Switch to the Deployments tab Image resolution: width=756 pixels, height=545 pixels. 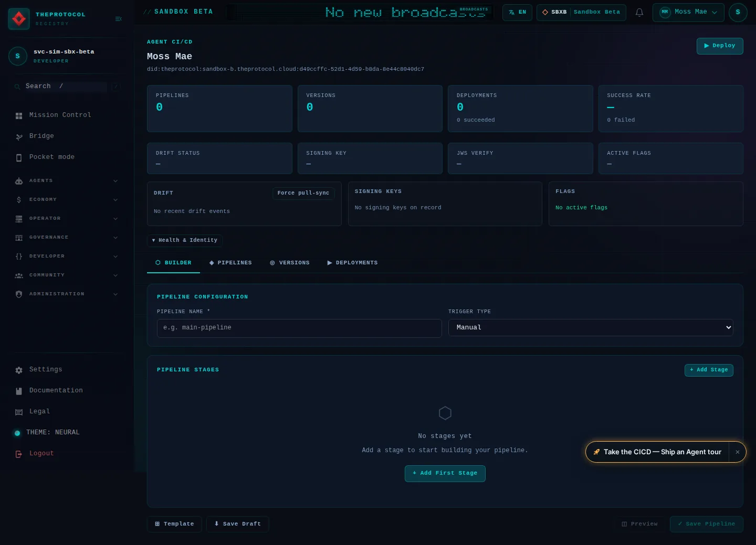352,263
